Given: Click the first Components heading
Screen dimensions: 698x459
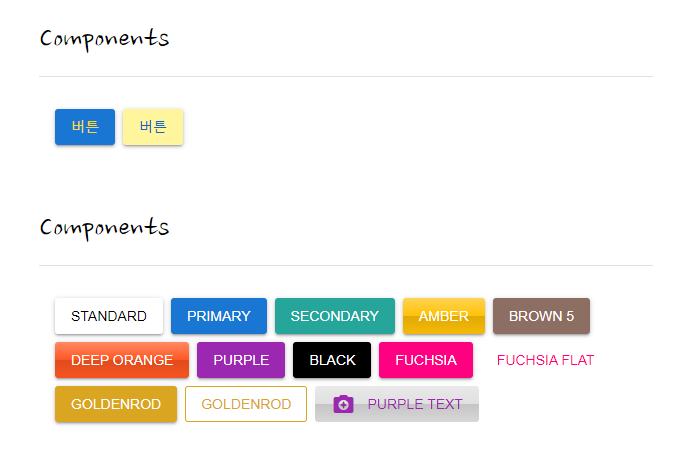Looking at the screenshot, I should [105, 39].
